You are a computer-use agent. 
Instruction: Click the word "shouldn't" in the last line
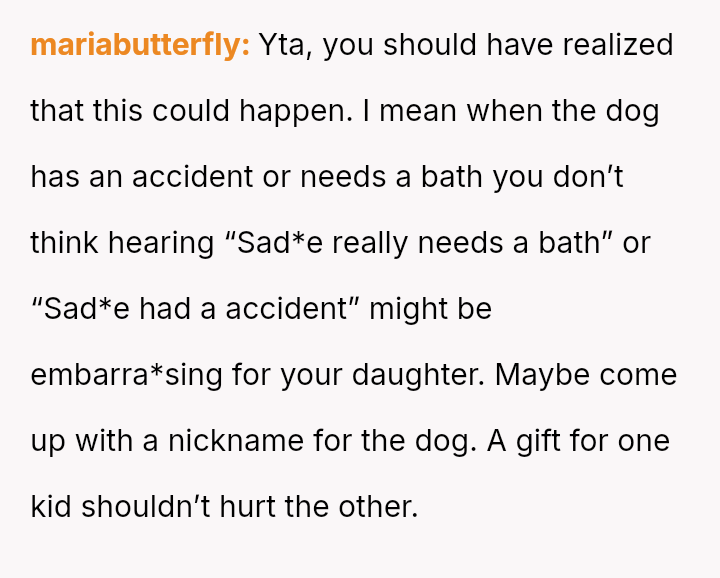(x=146, y=507)
